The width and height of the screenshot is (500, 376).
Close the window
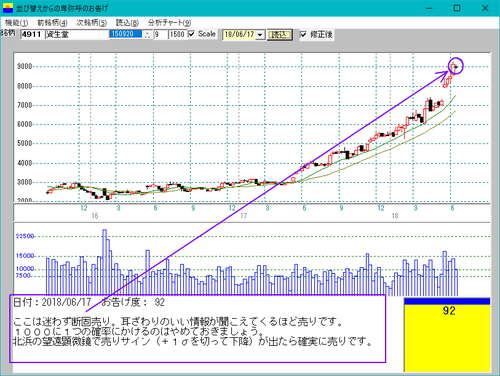[x=485, y=8]
